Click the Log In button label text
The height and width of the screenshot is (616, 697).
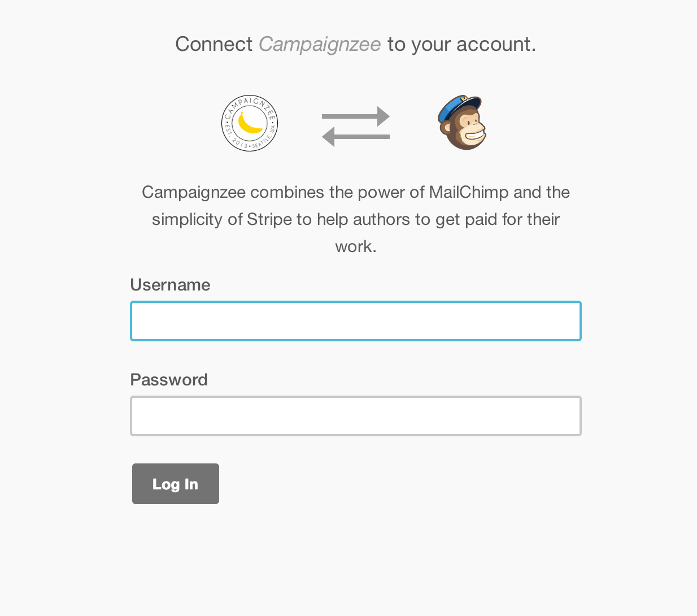tap(175, 484)
